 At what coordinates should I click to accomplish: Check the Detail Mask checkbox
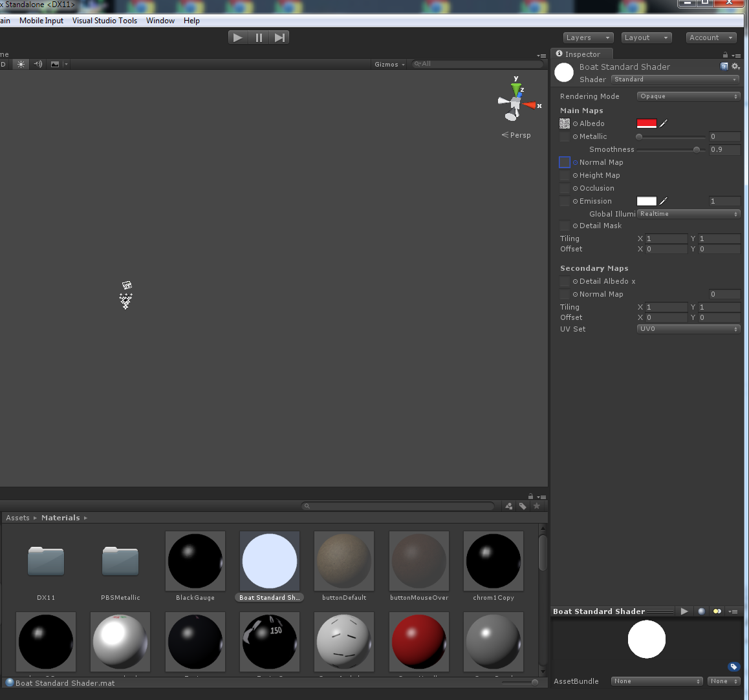(x=565, y=226)
